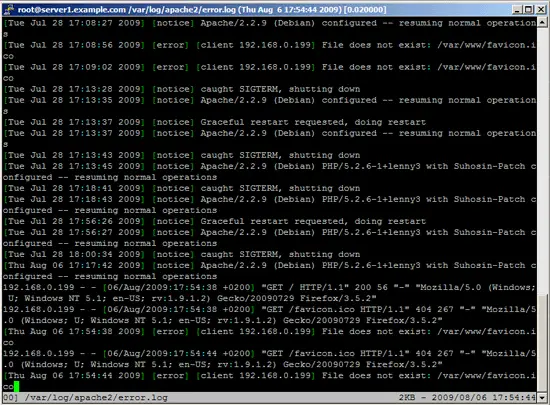This screenshot has height=405, width=550.
Task: Click the PuTTY icon in title bar
Action: pos(9,9)
